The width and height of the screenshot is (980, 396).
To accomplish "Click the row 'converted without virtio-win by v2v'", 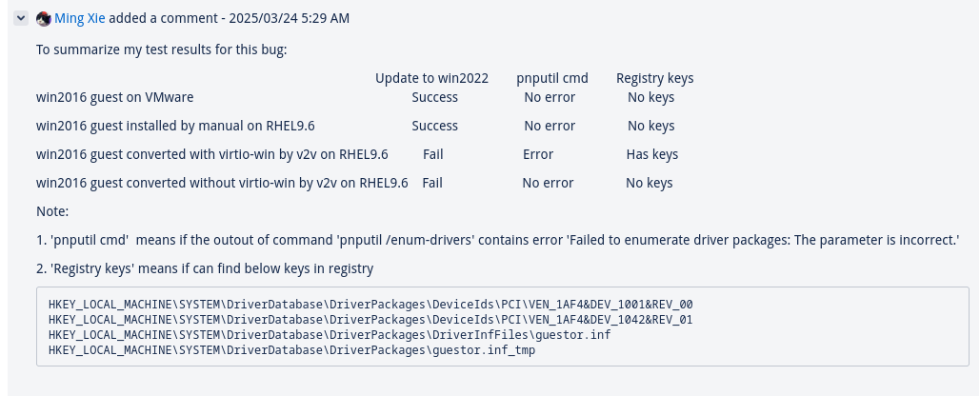I will 222,183.
